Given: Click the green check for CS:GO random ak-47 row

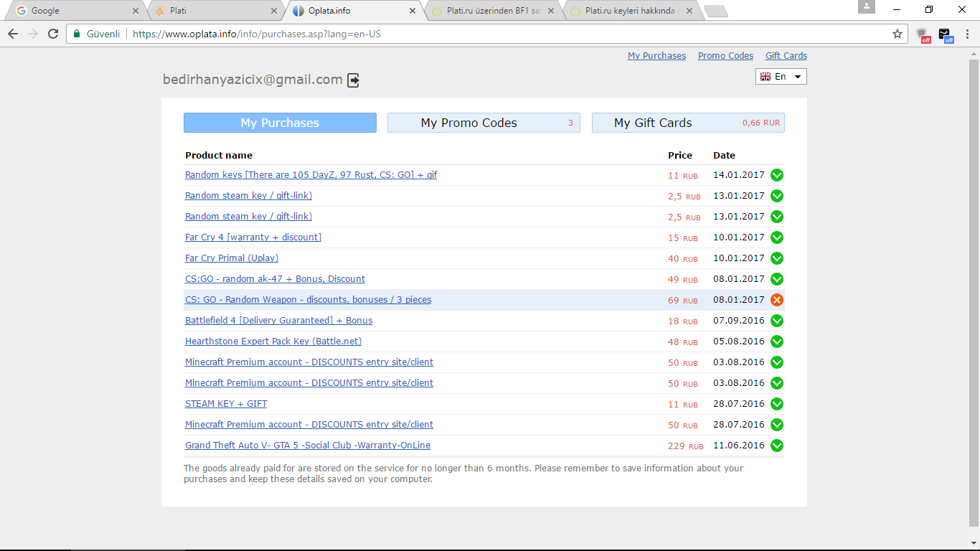Looking at the screenshot, I should 777,279.
